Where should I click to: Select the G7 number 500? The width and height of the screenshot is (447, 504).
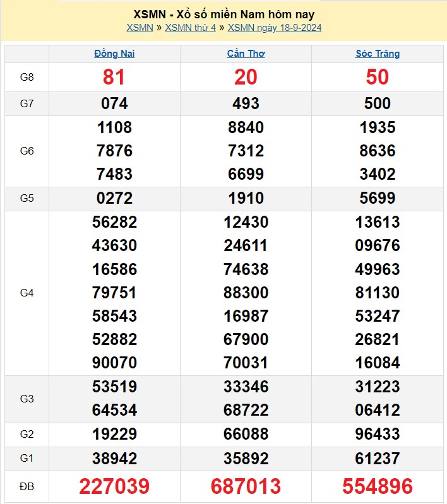click(378, 103)
